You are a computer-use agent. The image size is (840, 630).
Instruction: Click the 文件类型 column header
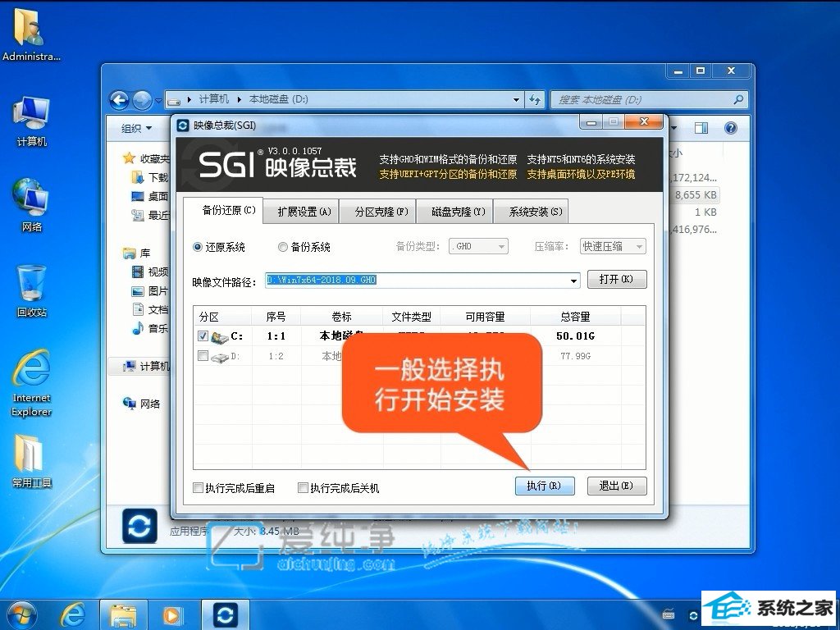click(x=412, y=317)
